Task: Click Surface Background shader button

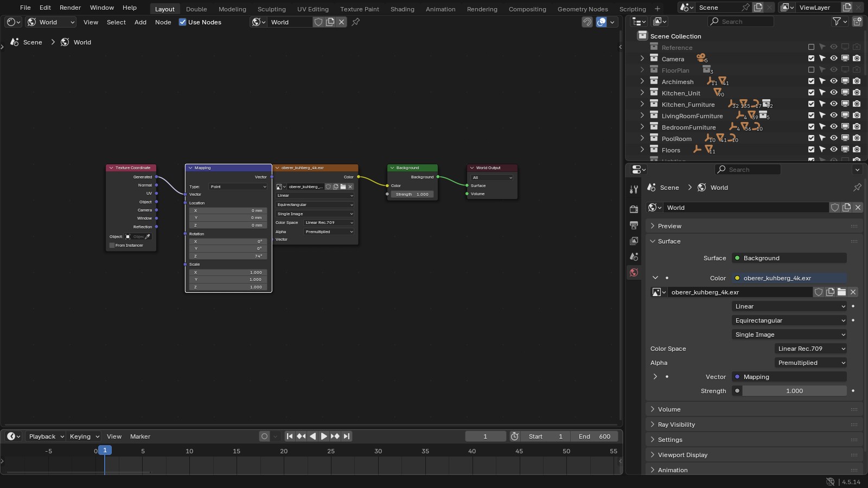Action: coord(789,258)
